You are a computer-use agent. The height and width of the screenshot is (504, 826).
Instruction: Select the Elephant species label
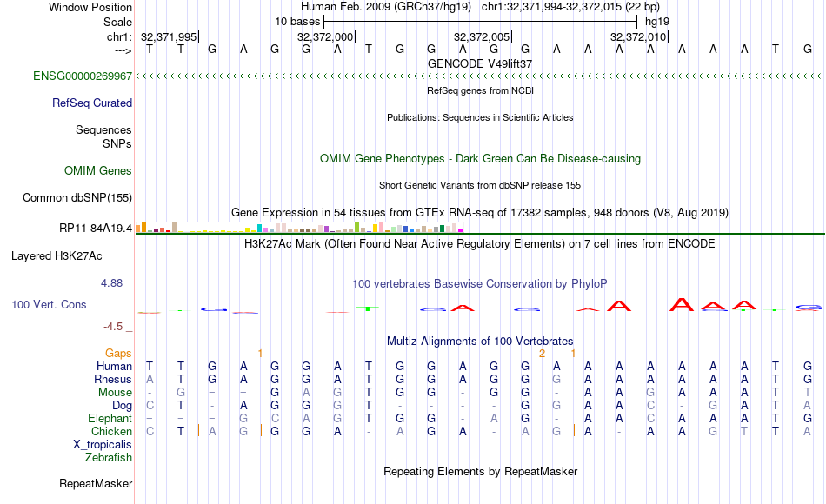110,418
